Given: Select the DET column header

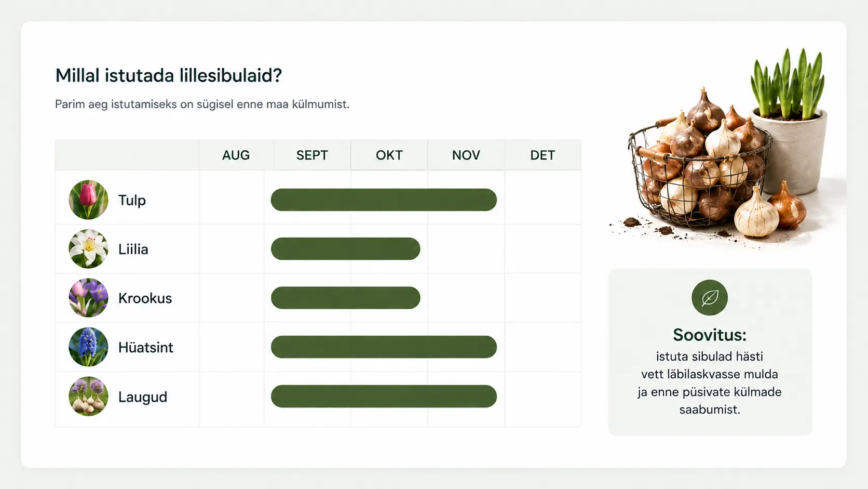Looking at the screenshot, I should point(542,155).
